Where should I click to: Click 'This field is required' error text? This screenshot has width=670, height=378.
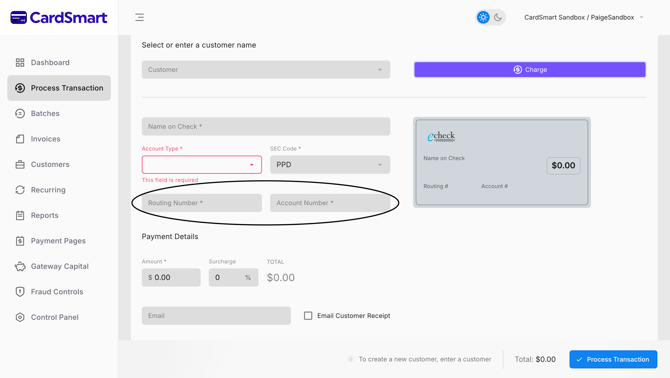[x=170, y=180]
